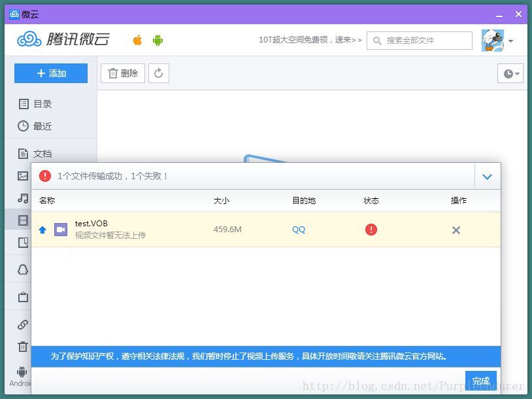Image resolution: width=532 pixels, height=399 pixels.
Task: Click the orange Apple download icon
Action: click(x=137, y=41)
